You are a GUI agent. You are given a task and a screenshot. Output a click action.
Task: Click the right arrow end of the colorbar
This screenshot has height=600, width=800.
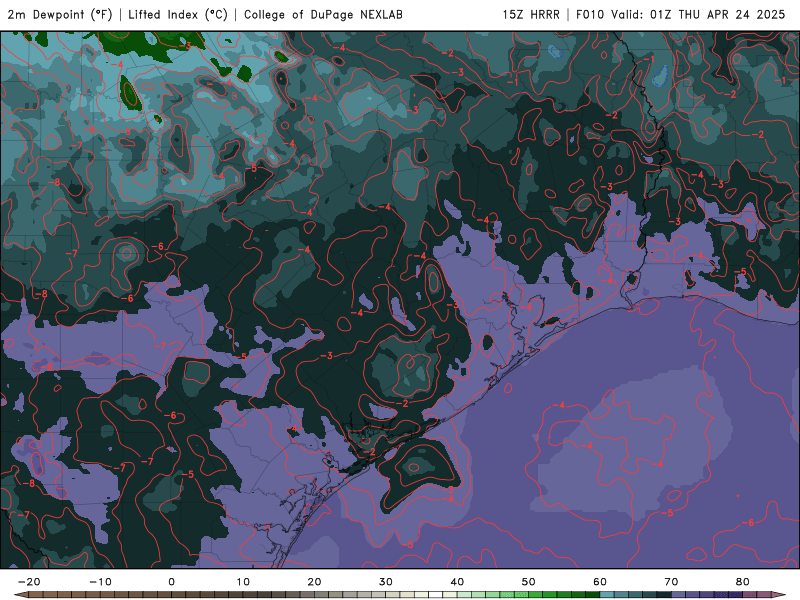pyautogui.click(x=779, y=595)
